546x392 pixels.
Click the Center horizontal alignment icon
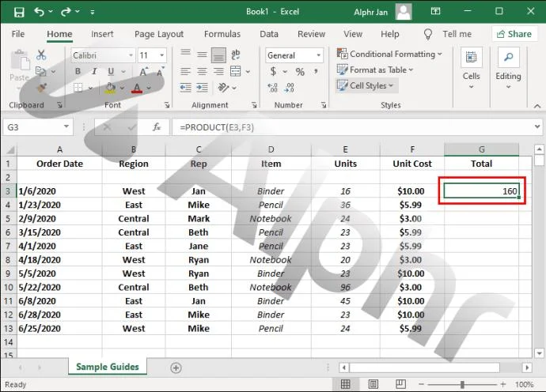(202, 72)
